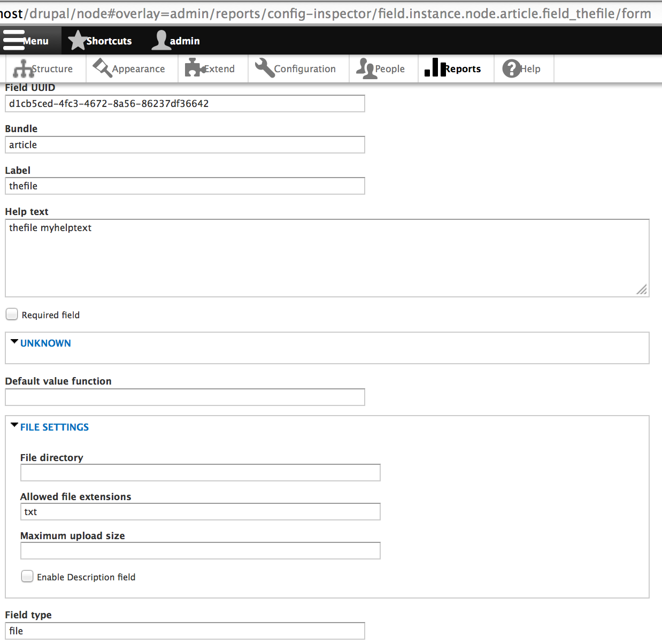Open the Appearance menu label
Viewport: 662px width, 644px height.
138,69
